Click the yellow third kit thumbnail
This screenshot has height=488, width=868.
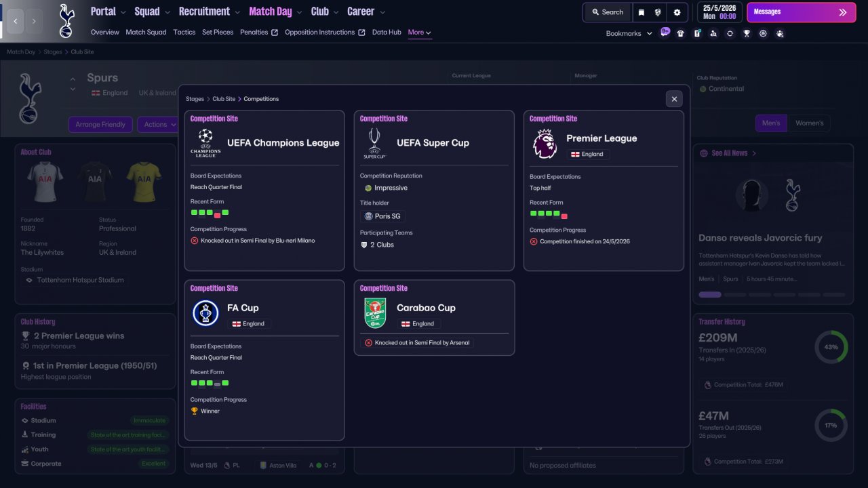coord(144,180)
